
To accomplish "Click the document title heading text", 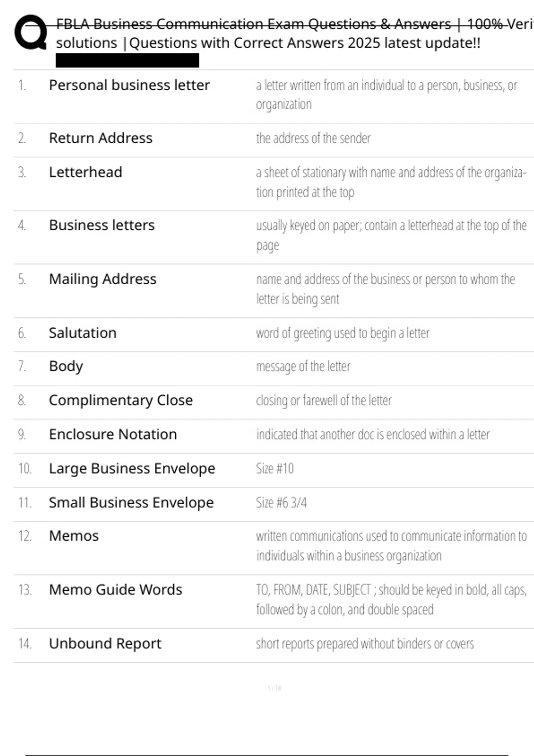I will click(295, 33).
